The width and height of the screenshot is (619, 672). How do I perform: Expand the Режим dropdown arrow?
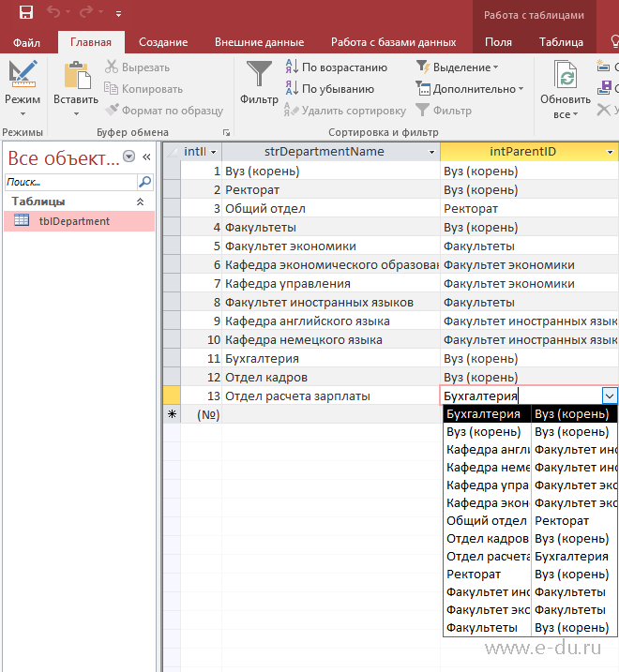tap(23, 114)
